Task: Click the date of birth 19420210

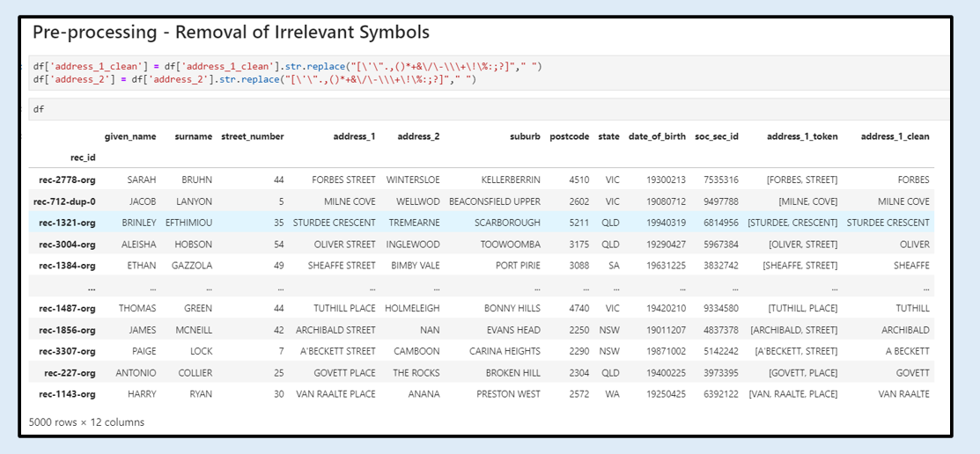Action: pyautogui.click(x=667, y=308)
